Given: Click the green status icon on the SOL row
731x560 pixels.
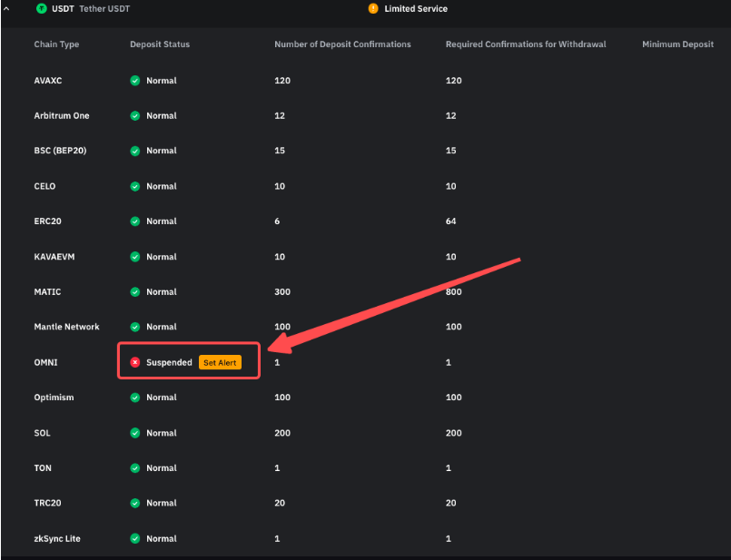Looking at the screenshot, I should coord(135,432).
